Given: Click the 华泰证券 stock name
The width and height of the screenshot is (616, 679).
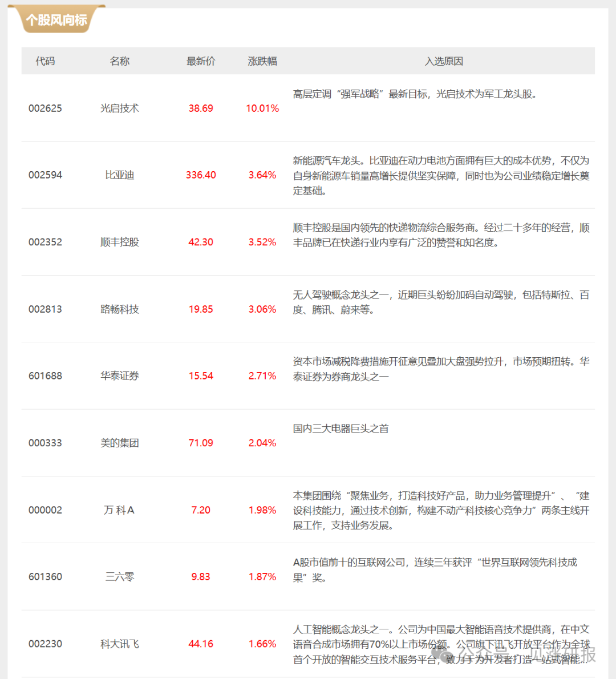Looking at the screenshot, I should (119, 376).
